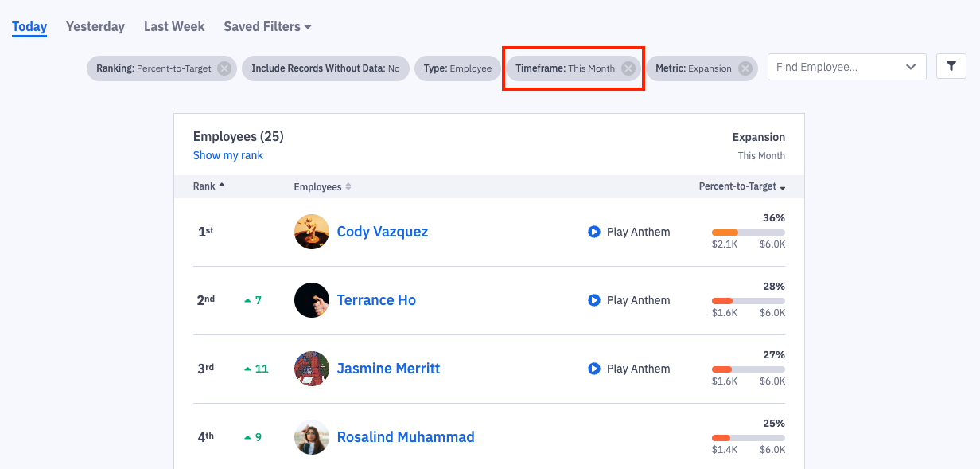Sort by Percent-to-Target column header
Viewport: 980px width, 469px height.
tap(741, 186)
